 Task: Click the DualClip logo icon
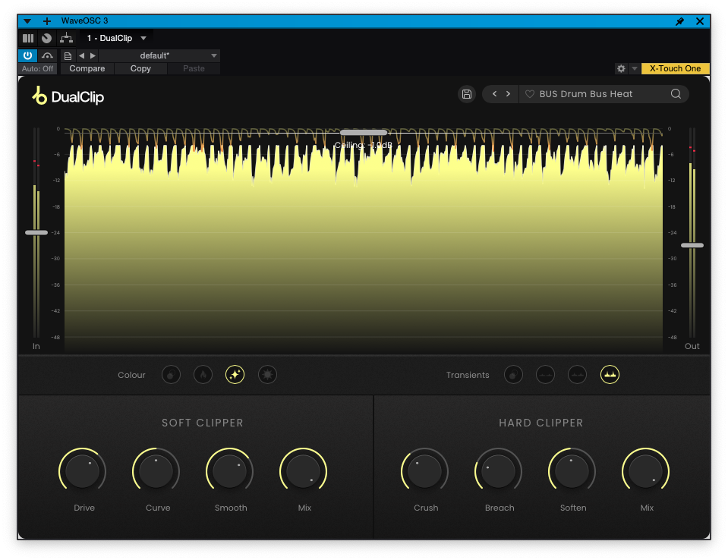pos(39,96)
